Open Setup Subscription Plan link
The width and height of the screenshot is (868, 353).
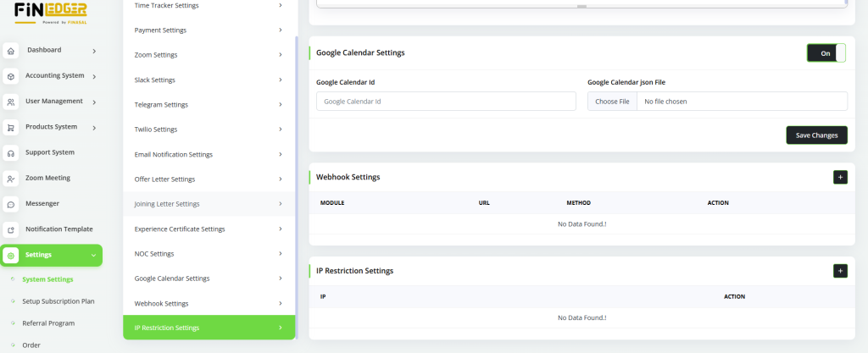pyautogui.click(x=58, y=301)
